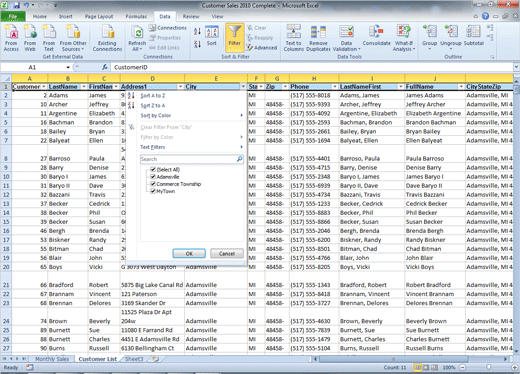The height and width of the screenshot is (374, 520).
Task: Click the Data Validation icon
Action: tap(347, 38)
